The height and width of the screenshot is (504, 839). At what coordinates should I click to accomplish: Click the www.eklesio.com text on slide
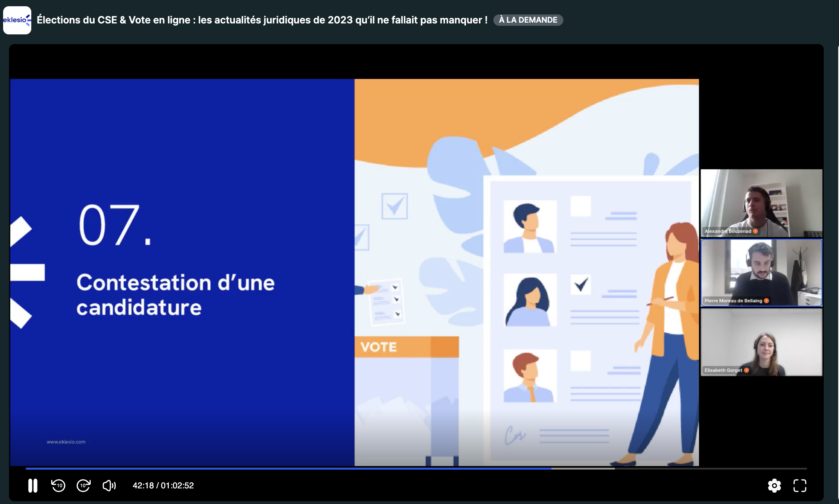66,442
